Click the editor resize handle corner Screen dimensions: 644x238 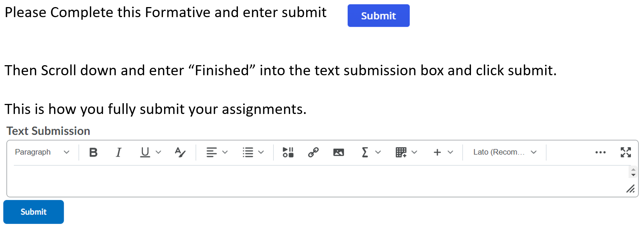click(x=631, y=189)
